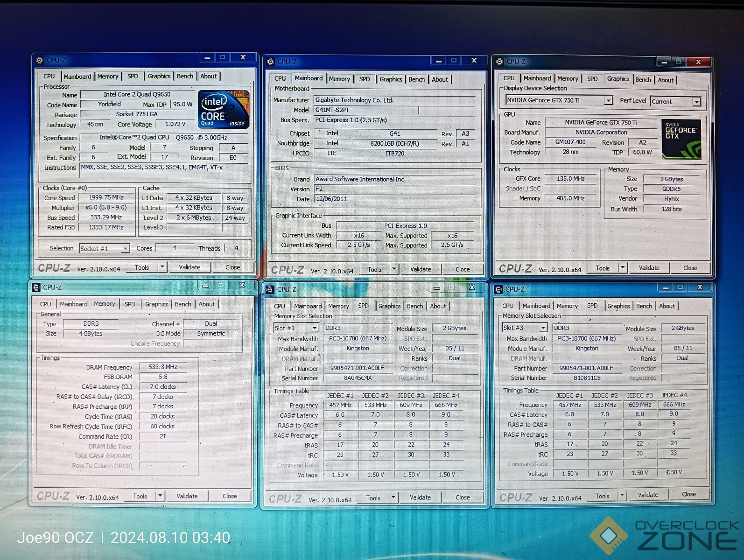The width and height of the screenshot is (744, 560).
Task: Open the SPD tab in the Memory window
Action: [130, 304]
